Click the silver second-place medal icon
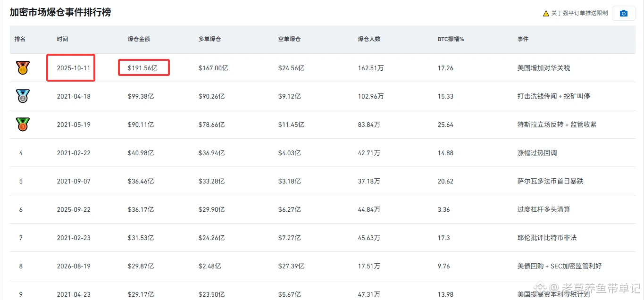Viewport: 644px width, 300px height. tap(22, 96)
